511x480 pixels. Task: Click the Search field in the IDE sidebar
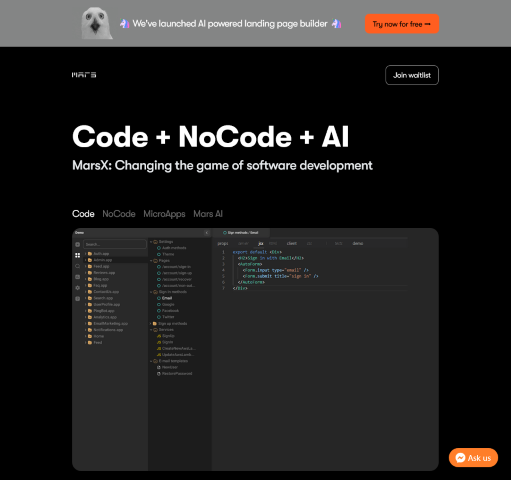click(115, 244)
